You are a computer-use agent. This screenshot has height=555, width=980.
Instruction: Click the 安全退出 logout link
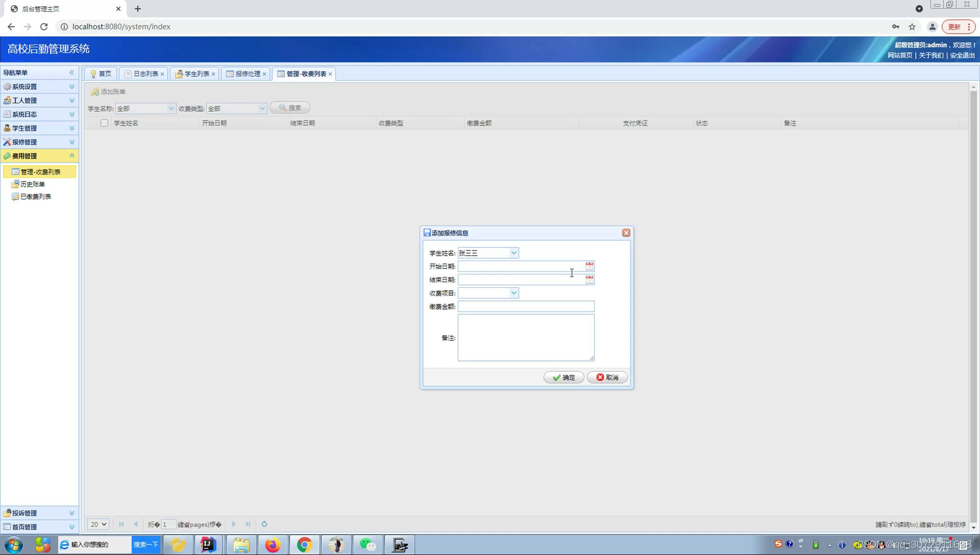[x=962, y=55]
